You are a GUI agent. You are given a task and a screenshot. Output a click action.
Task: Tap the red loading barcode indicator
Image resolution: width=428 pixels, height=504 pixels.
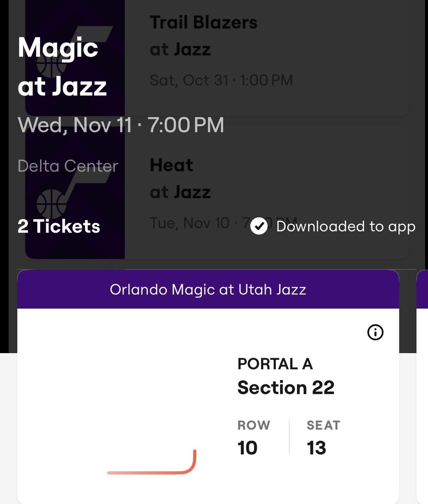pyautogui.click(x=152, y=462)
